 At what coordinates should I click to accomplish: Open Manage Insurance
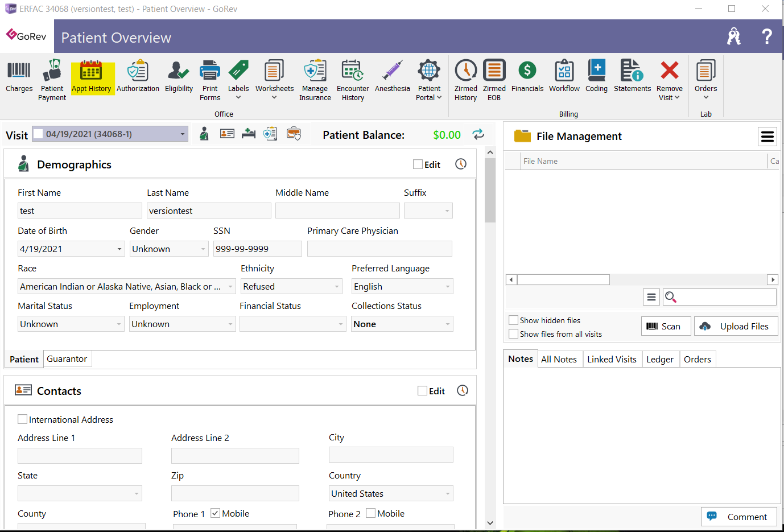[315, 80]
